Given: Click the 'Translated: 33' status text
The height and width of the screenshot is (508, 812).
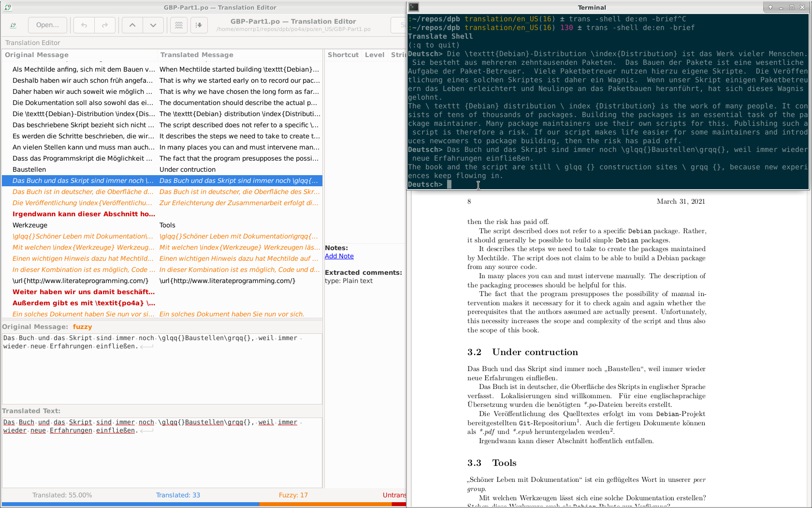Looking at the screenshot, I should pos(178,495).
